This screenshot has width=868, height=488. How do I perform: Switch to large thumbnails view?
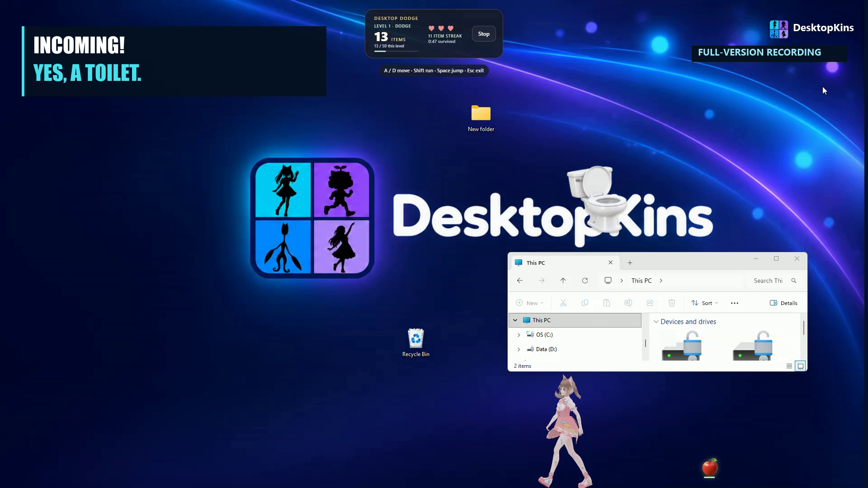[801, 366]
